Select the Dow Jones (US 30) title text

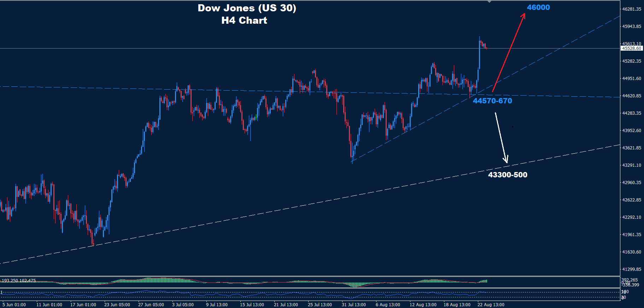[x=247, y=8]
